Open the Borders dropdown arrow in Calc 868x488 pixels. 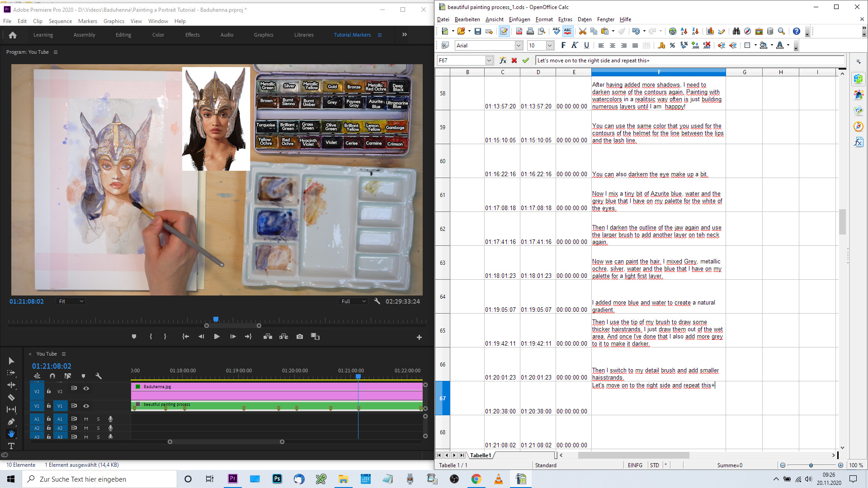(755, 45)
